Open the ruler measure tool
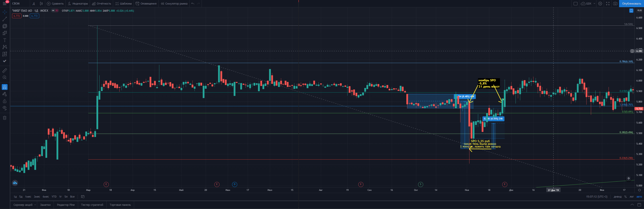The image size is (644, 209). pyautogui.click(x=5, y=70)
